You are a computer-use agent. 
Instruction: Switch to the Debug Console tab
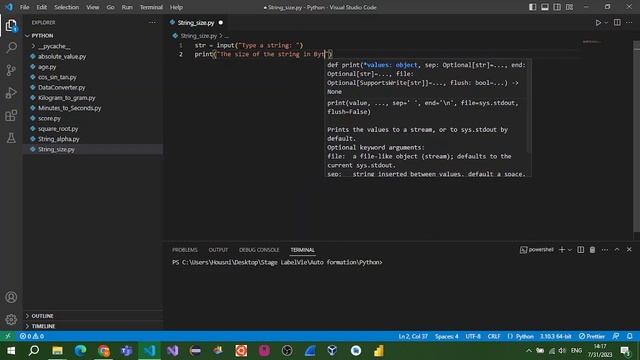coord(259,250)
